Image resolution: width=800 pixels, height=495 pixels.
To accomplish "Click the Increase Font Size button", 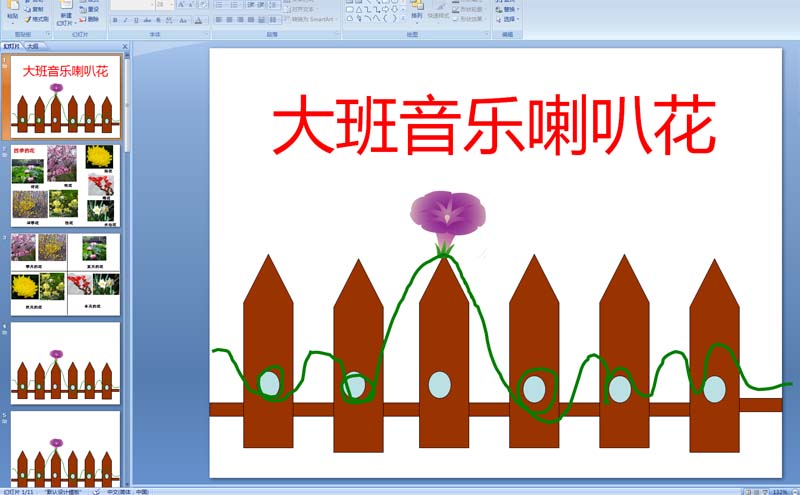I will [x=181, y=5].
